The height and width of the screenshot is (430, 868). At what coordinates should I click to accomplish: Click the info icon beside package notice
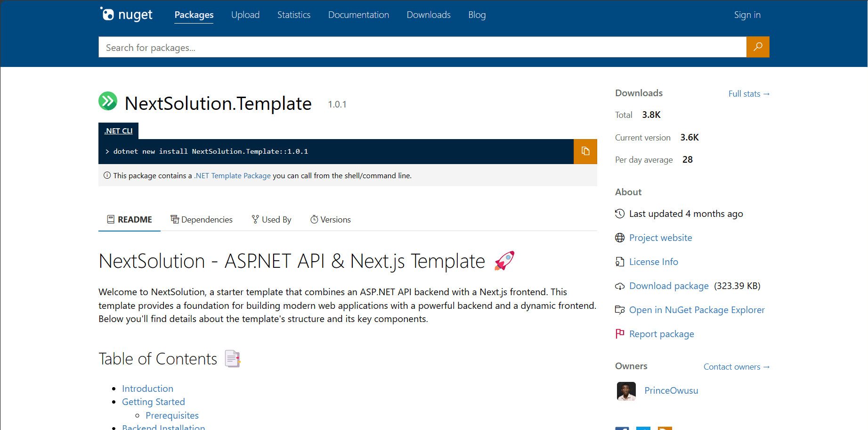(x=107, y=175)
